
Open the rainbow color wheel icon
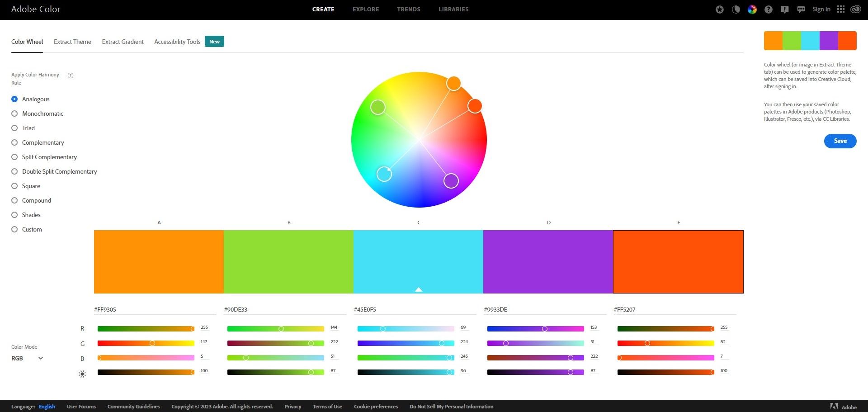[x=752, y=9]
